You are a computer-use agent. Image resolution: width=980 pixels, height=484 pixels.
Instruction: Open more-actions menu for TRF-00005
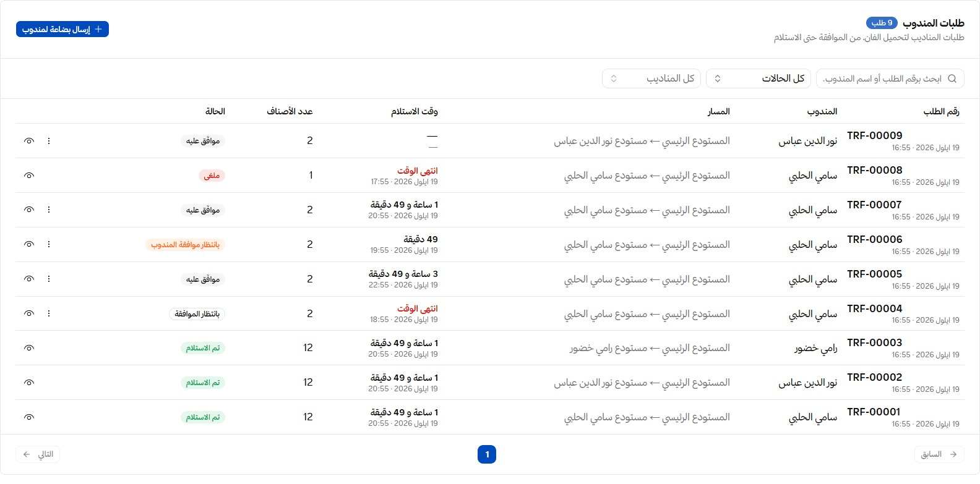(49, 279)
